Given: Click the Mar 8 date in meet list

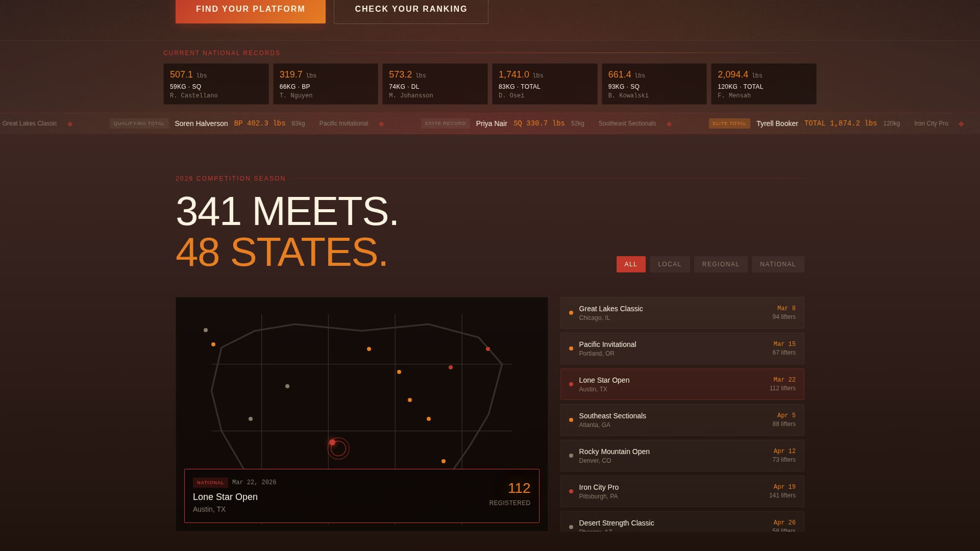Looking at the screenshot, I should pos(786,308).
